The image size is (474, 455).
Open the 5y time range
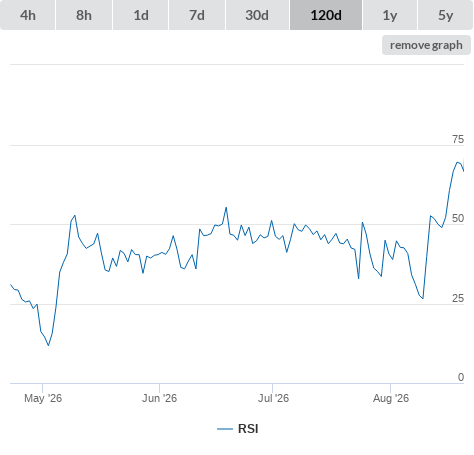click(x=445, y=15)
